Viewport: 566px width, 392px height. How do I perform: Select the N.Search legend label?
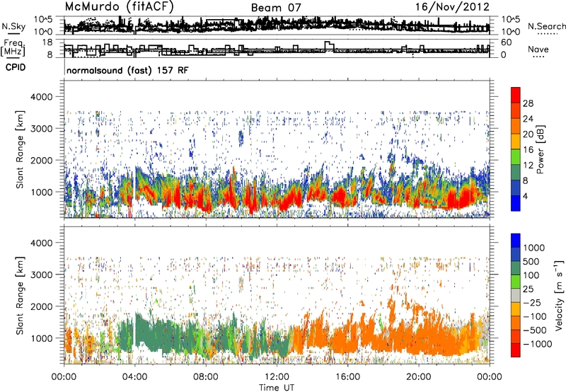pyautogui.click(x=546, y=26)
